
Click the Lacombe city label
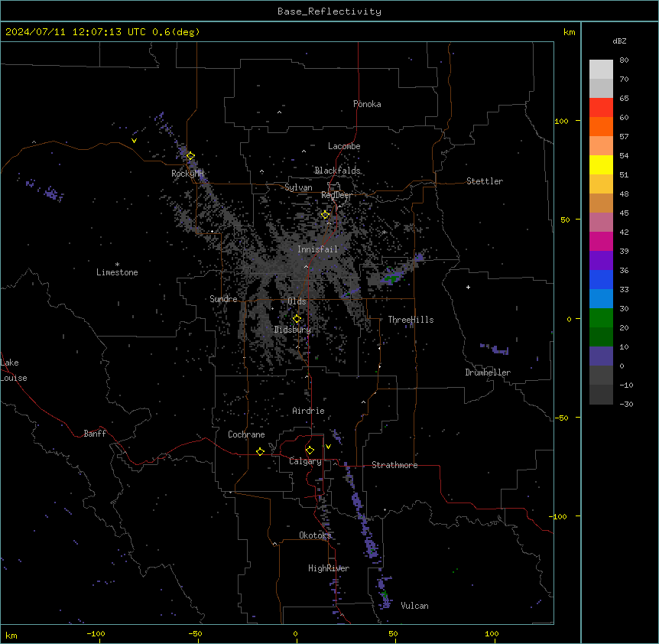(x=344, y=146)
